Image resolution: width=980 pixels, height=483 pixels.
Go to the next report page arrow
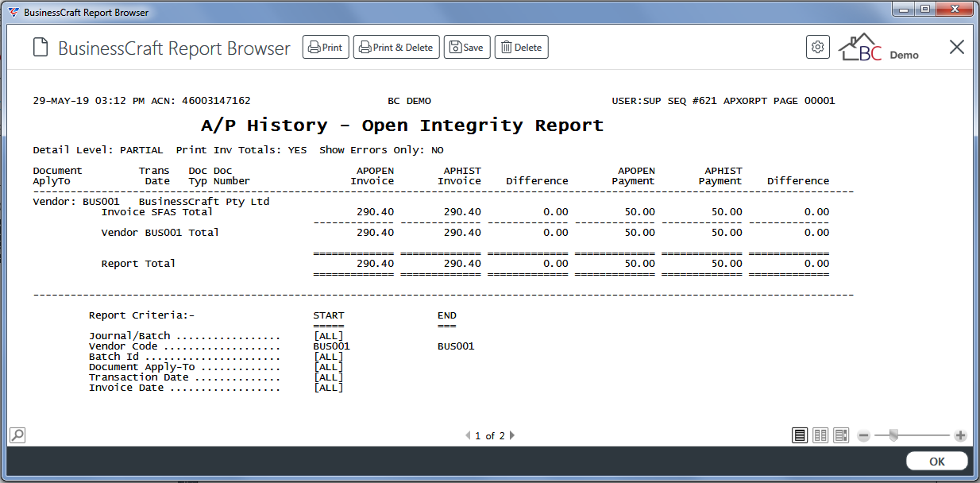click(512, 435)
